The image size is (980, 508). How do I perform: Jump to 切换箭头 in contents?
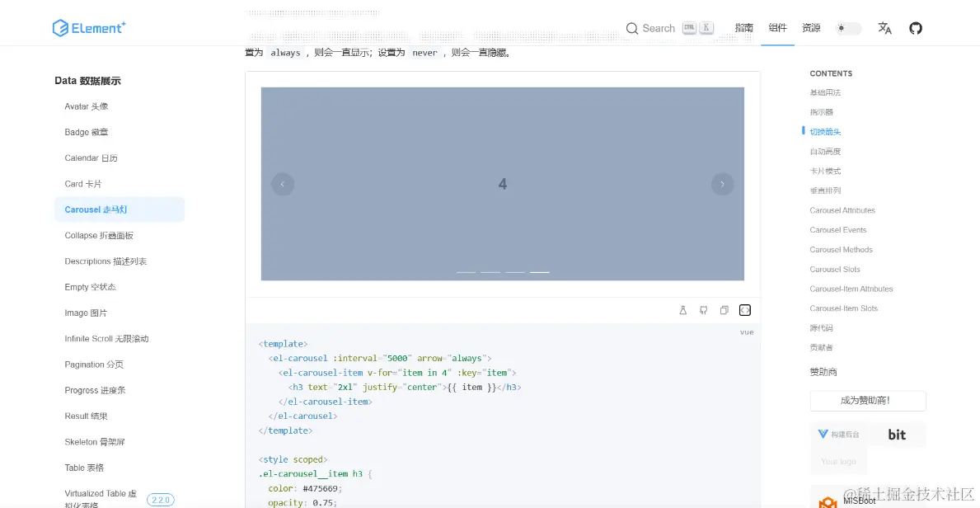(x=825, y=132)
